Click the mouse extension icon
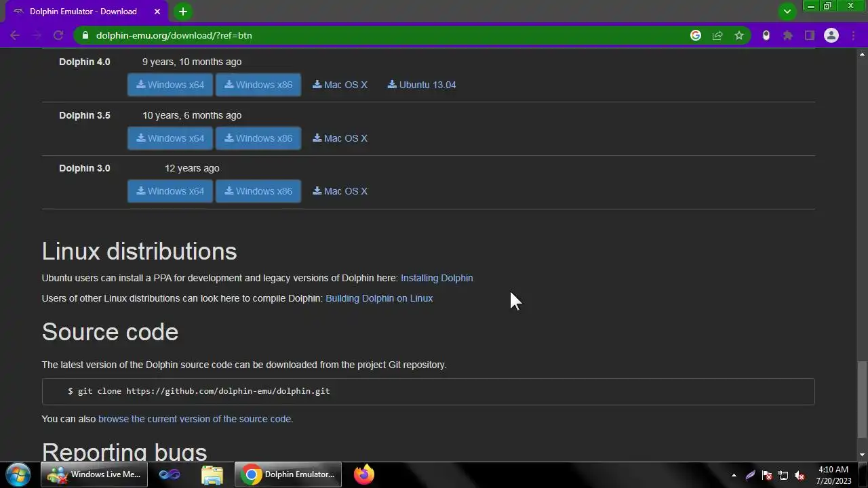868x488 pixels. (x=766, y=35)
